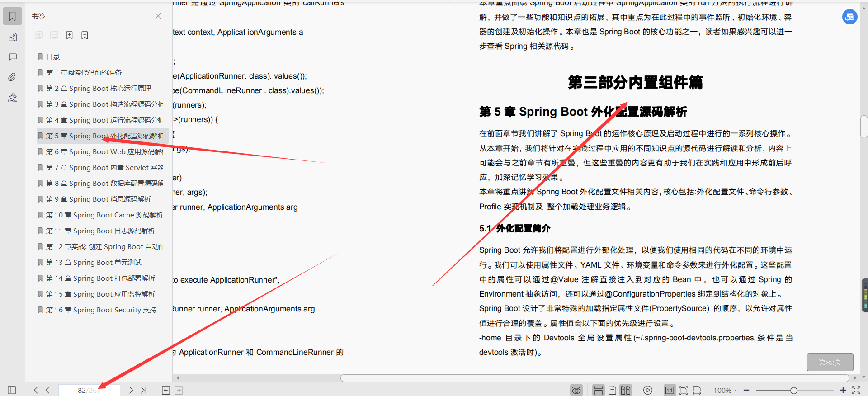The width and height of the screenshot is (868, 396).
Task: Fit page to width
Action: 697,390
